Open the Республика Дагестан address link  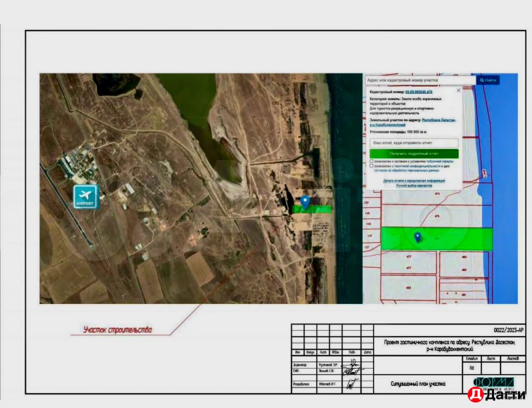tap(438, 120)
